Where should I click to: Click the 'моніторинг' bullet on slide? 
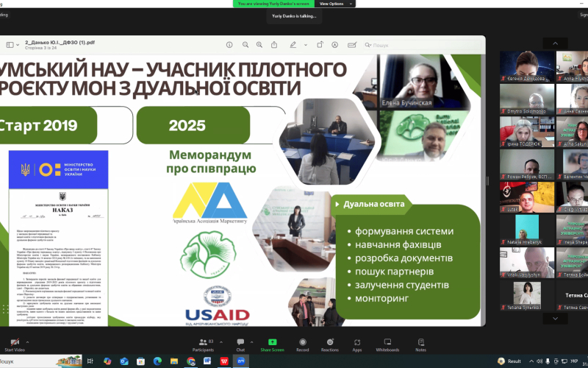(x=381, y=298)
